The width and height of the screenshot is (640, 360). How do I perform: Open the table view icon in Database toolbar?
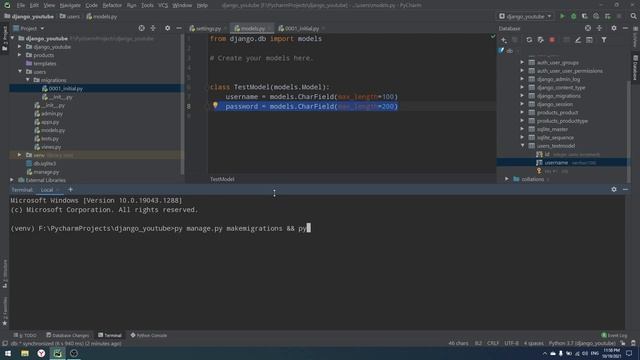click(x=589, y=40)
